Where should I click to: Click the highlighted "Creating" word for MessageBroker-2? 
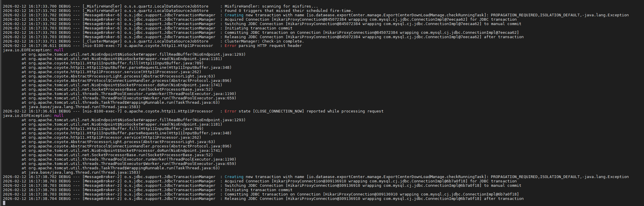pos(234,177)
